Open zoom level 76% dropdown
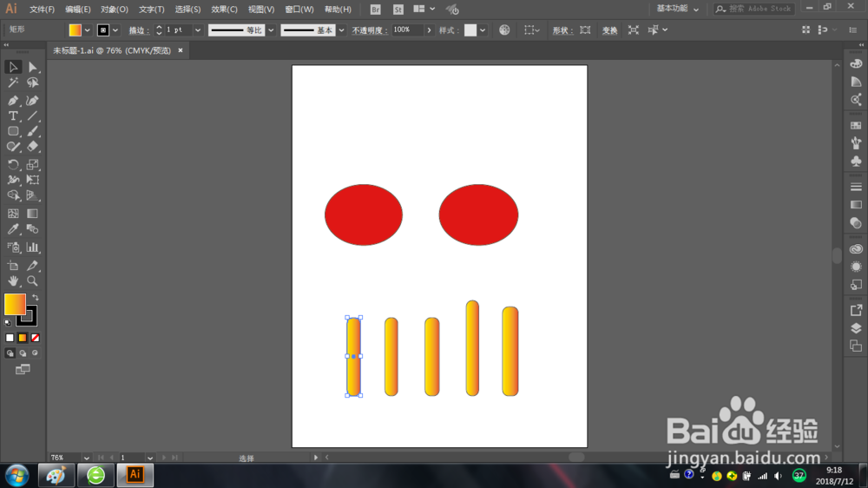The height and width of the screenshot is (488, 868). [x=86, y=458]
